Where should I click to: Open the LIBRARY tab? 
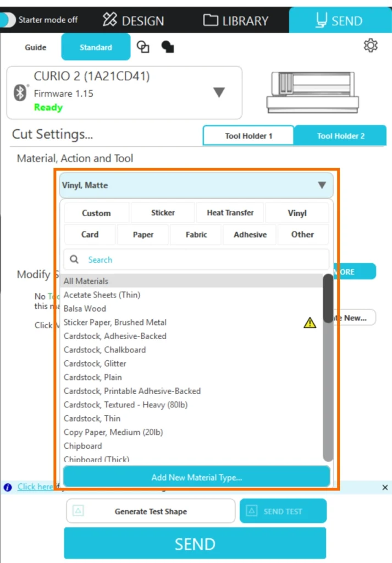click(x=236, y=21)
